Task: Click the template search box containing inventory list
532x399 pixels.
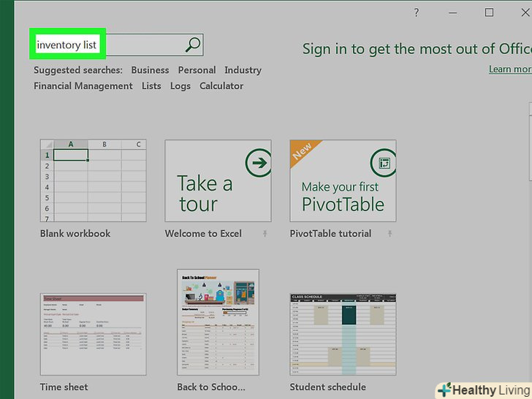Action: point(118,45)
